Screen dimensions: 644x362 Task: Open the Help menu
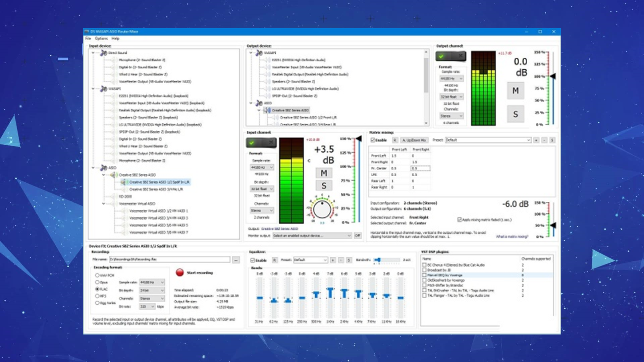pos(115,39)
